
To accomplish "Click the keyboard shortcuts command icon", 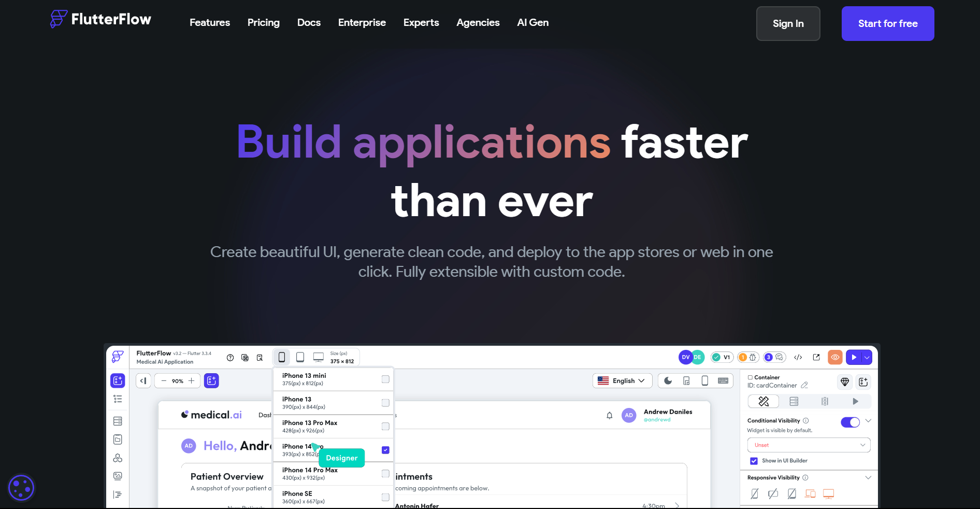I will click(245, 358).
